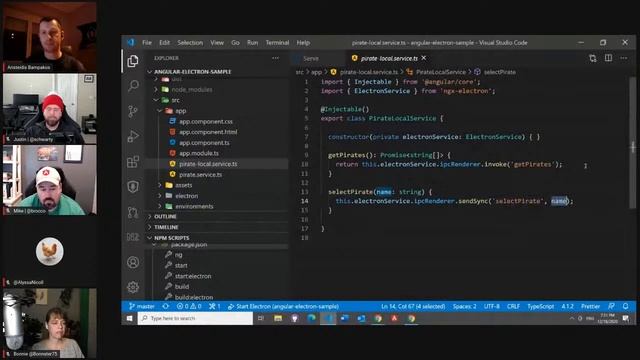Viewport: 640px width, 360px height.
Task: Open Windows Start menu
Action: pos(130,318)
